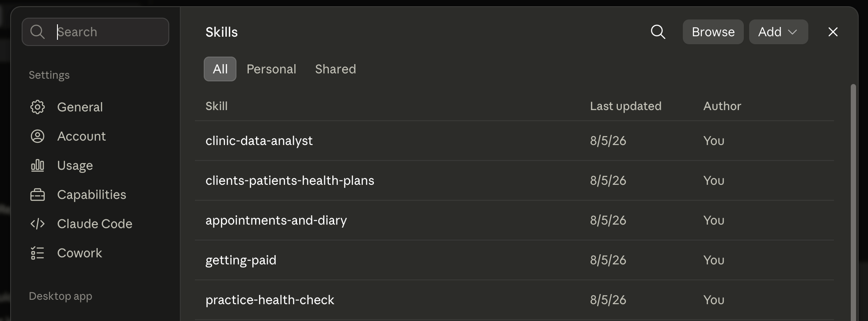Screen dimensions: 868x321
Task: Switch to the Shared tab
Action: pyautogui.click(x=335, y=69)
